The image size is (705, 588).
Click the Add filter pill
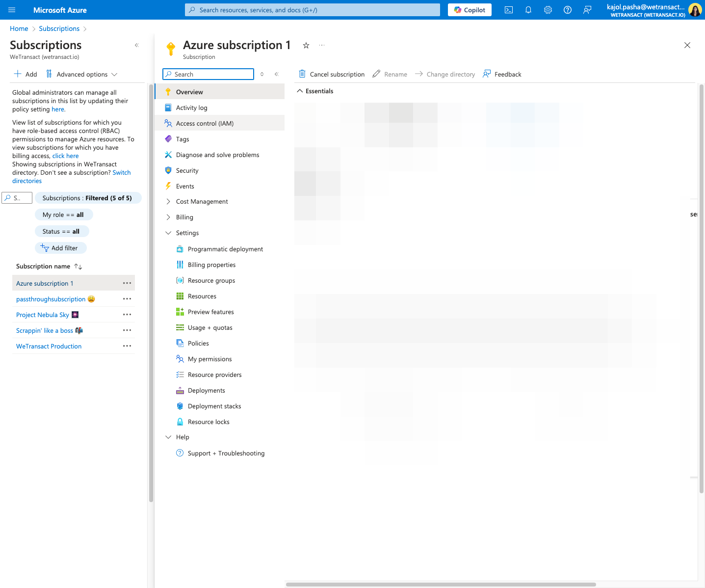[x=61, y=248]
